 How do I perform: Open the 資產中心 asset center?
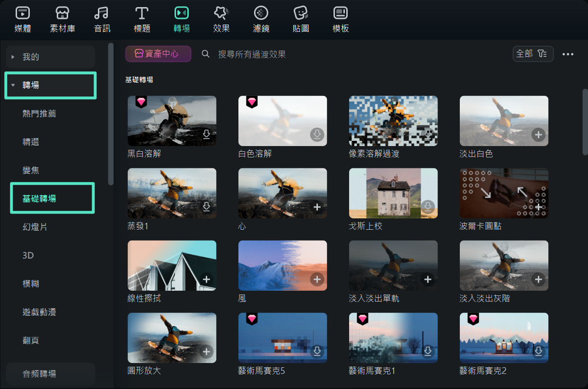(158, 53)
